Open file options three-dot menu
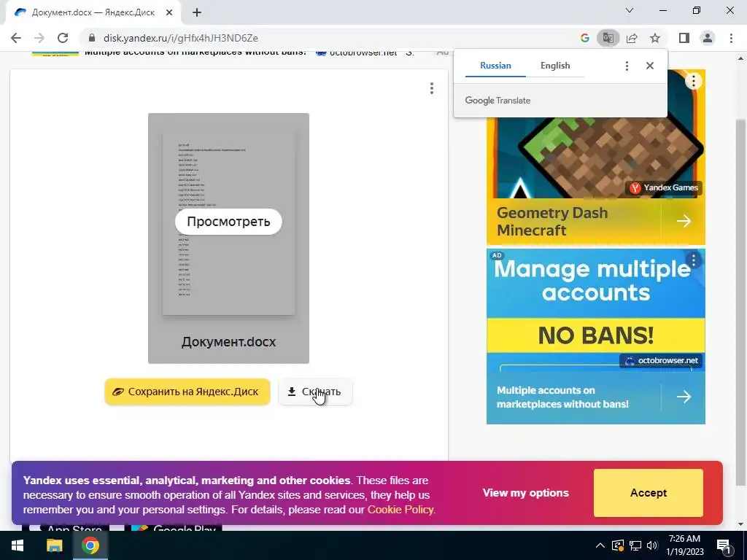 pyautogui.click(x=432, y=88)
